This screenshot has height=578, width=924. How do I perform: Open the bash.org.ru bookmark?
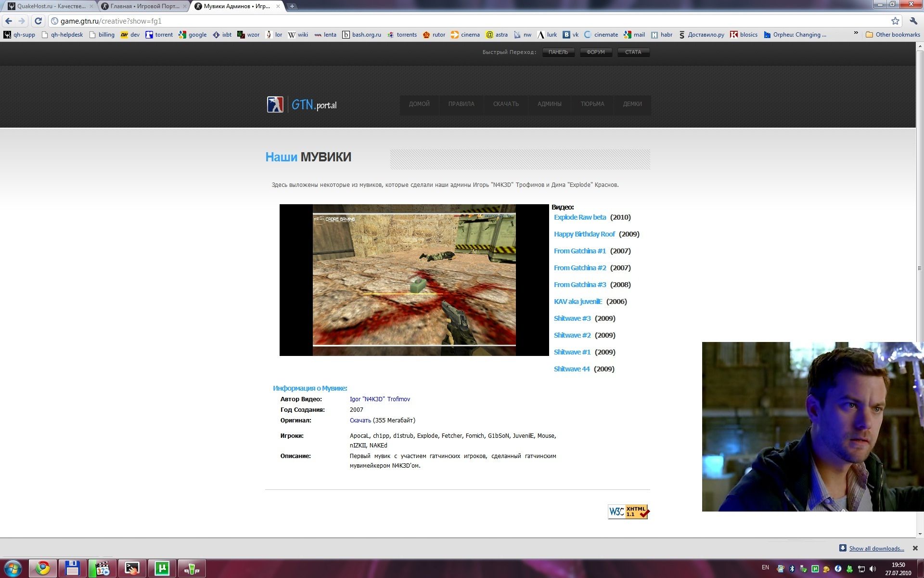[x=361, y=35]
